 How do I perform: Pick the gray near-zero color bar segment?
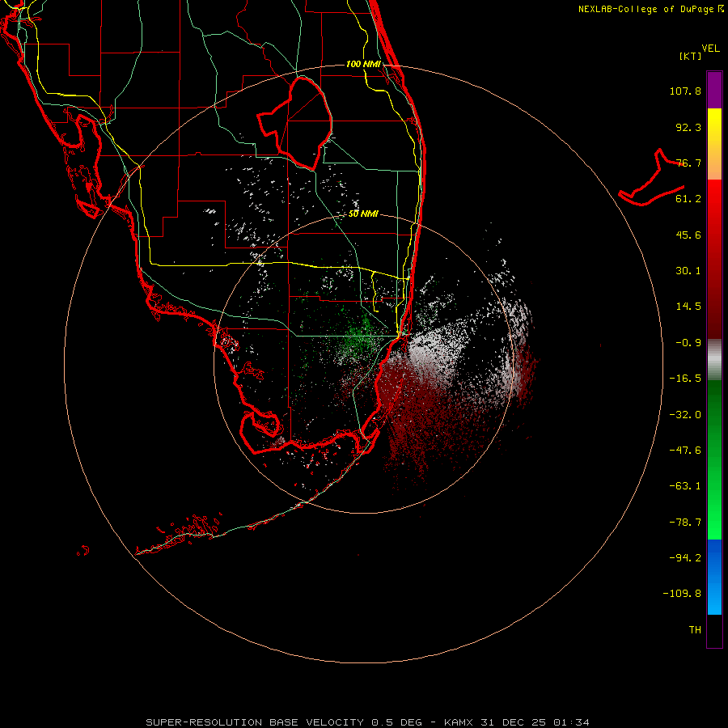pyautogui.click(x=714, y=360)
